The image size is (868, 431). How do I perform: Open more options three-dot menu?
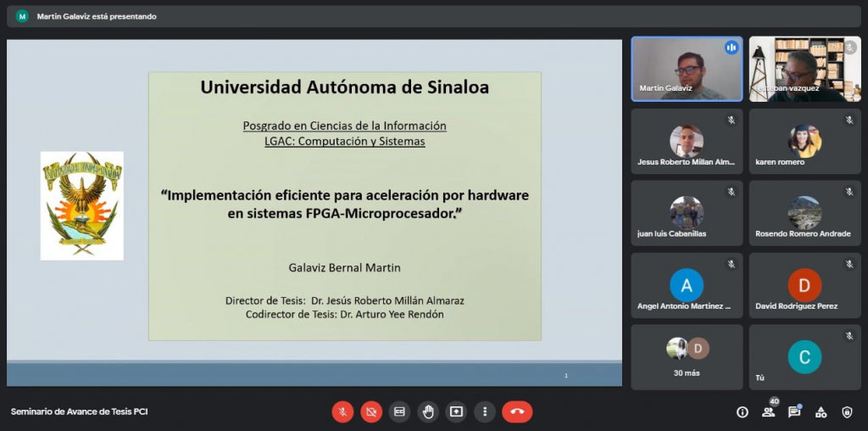(485, 411)
